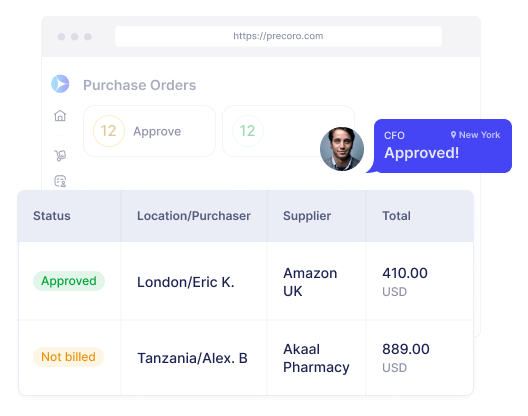Screen dimensions: 528x416
Task: Open the Tanzania/Alex. B order row
Action: coord(246,358)
